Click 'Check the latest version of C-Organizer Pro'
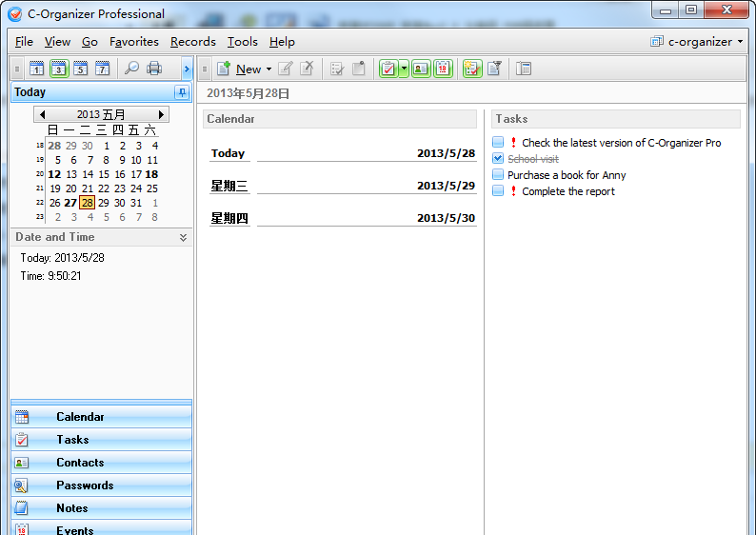This screenshot has width=756, height=535. pyautogui.click(x=622, y=143)
